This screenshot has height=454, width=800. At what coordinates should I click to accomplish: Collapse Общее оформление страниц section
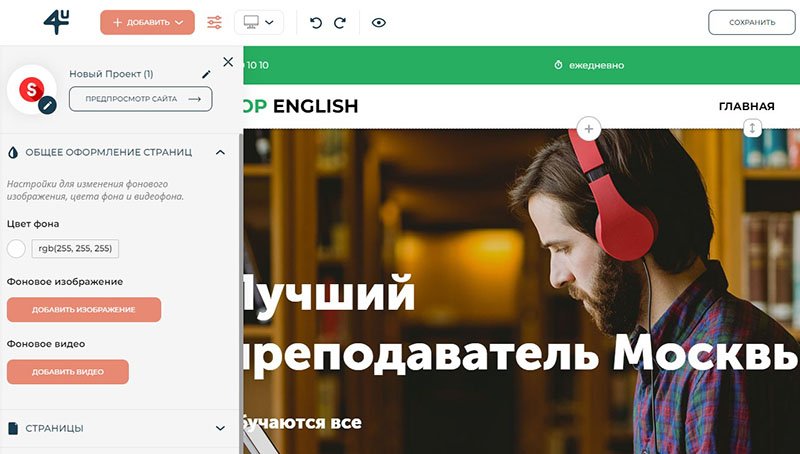pyautogui.click(x=220, y=152)
